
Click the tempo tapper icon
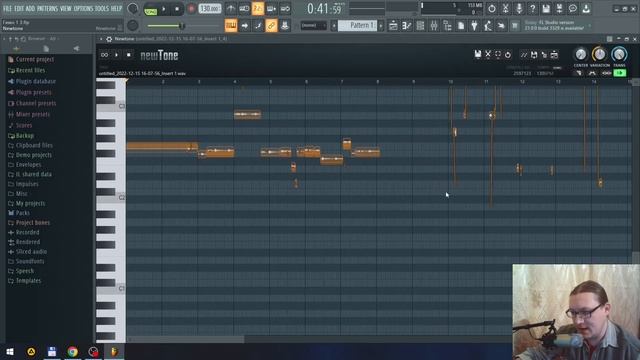(x=488, y=26)
